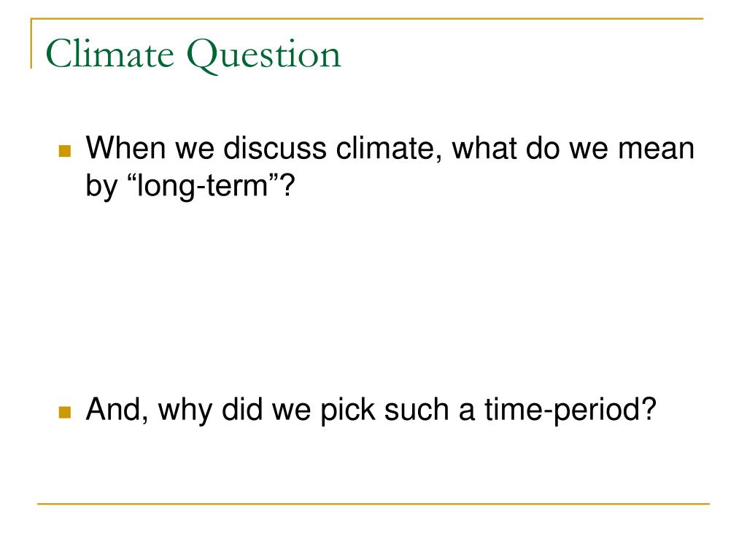Click the second gold square bullet marker
This screenshot has width=747, height=560.
(x=65, y=412)
